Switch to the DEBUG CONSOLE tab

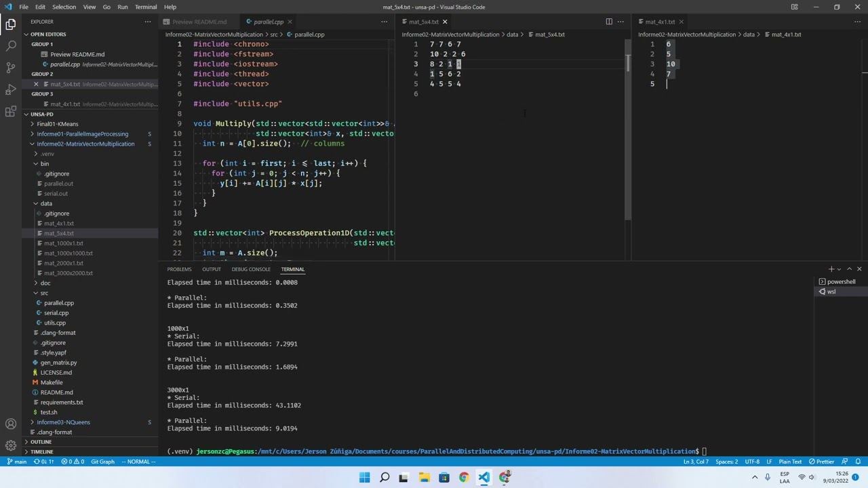point(251,269)
